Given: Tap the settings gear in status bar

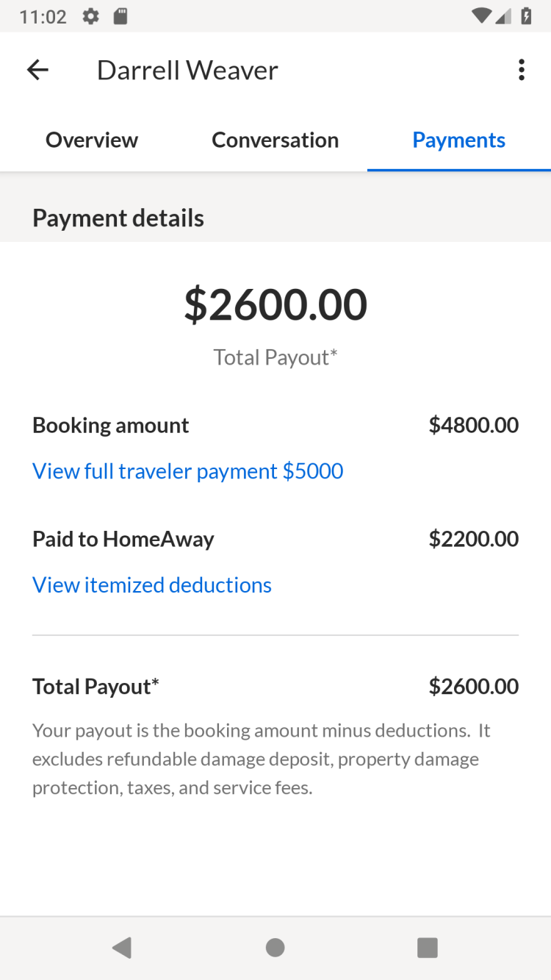Looking at the screenshot, I should click(x=91, y=16).
